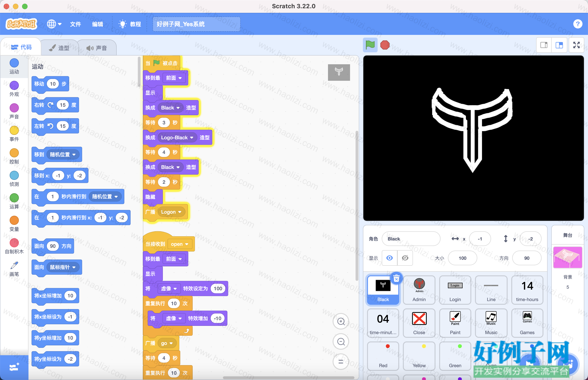
Task: Switch to small stage layout
Action: pos(544,45)
